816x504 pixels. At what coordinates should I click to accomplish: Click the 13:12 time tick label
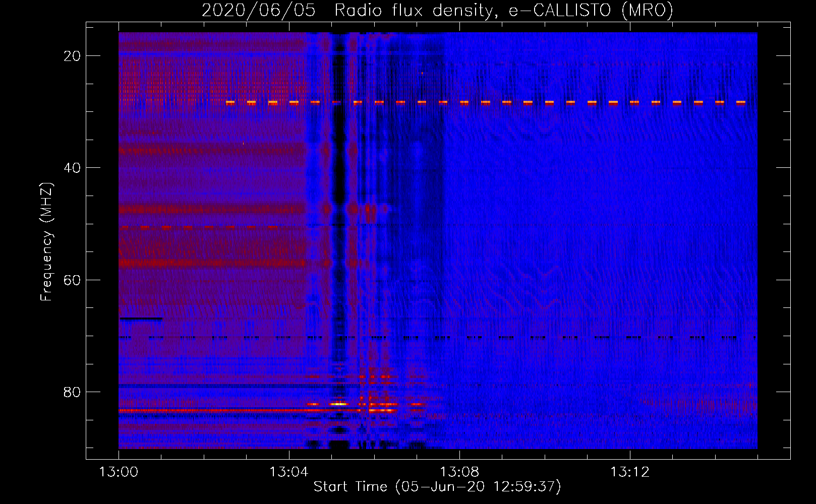[x=630, y=472]
